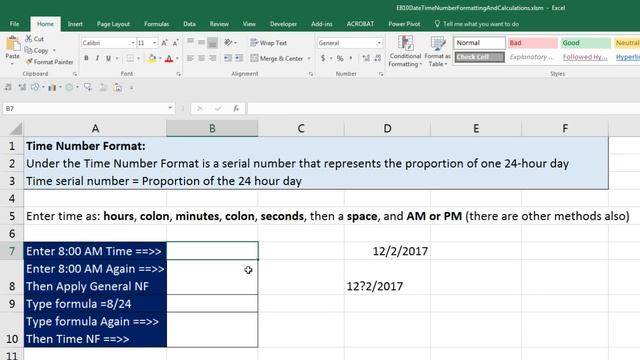Screen dimensions: 640x360
Task: Toggle Bottom Align button
Action: point(212,42)
